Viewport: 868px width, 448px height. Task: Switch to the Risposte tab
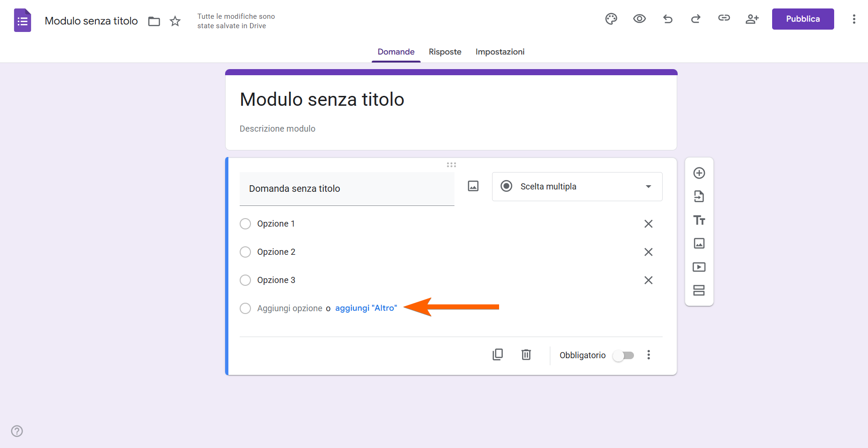point(445,52)
